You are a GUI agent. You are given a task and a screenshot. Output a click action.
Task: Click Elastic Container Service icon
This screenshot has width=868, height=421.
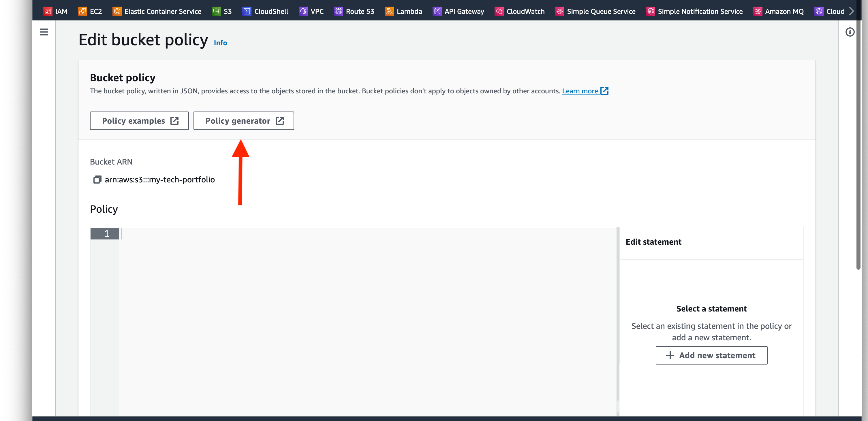pyautogui.click(x=117, y=12)
